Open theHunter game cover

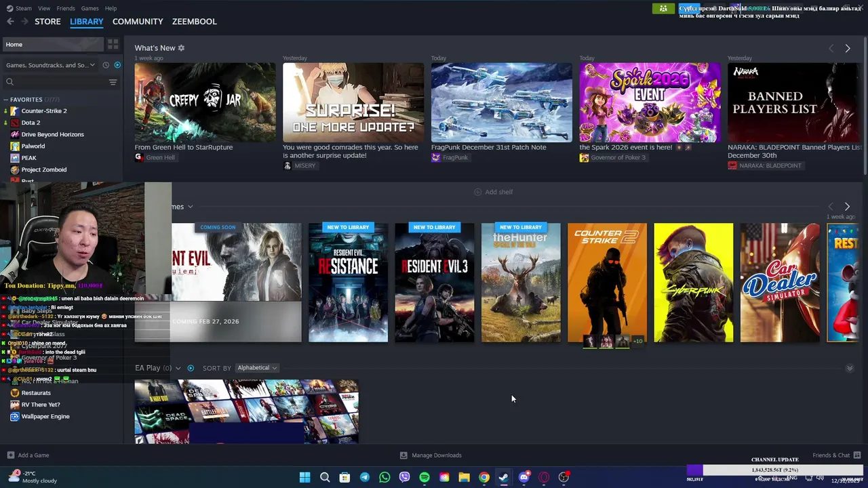(x=521, y=283)
